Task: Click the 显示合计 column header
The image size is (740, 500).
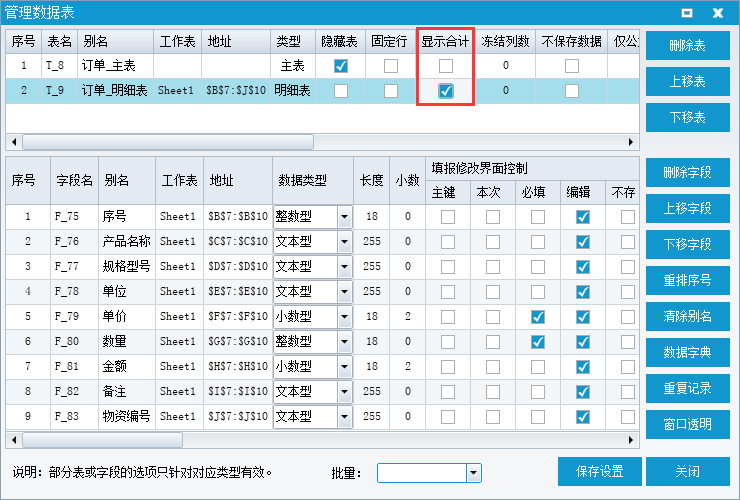Action: click(x=445, y=42)
